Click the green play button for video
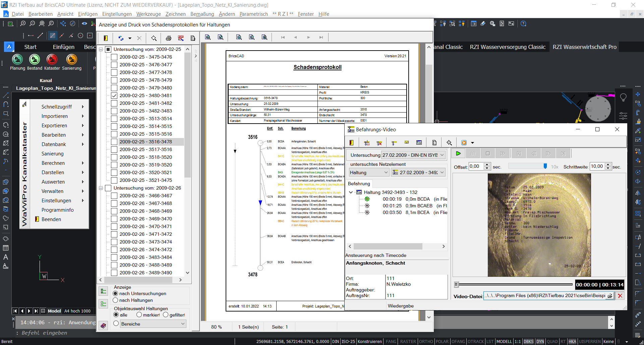The width and height of the screenshot is (644, 345). coord(458,153)
